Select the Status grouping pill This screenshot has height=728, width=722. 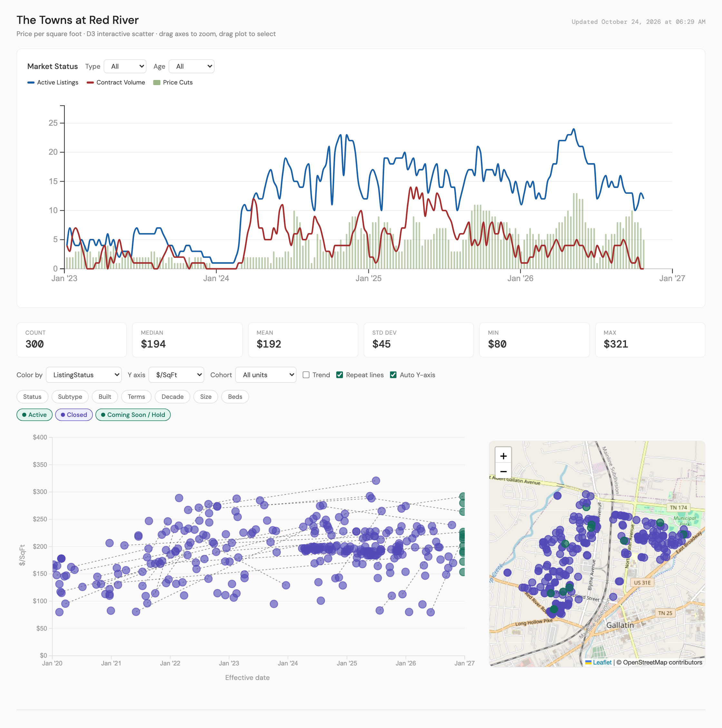(32, 397)
